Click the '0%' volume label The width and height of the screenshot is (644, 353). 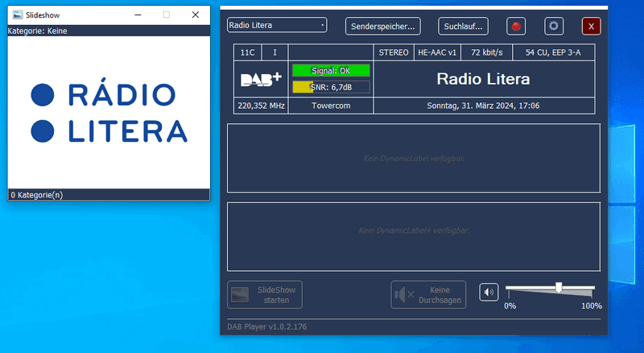(510, 305)
